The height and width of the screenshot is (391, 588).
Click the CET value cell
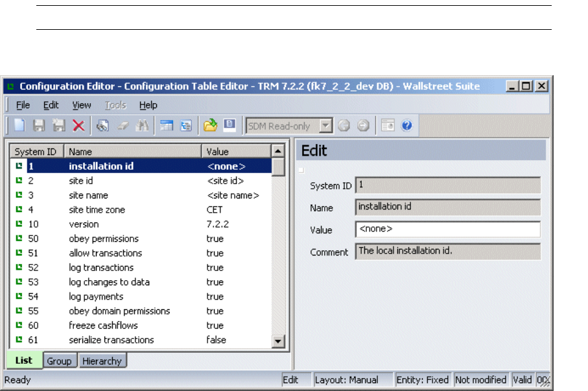pos(215,209)
